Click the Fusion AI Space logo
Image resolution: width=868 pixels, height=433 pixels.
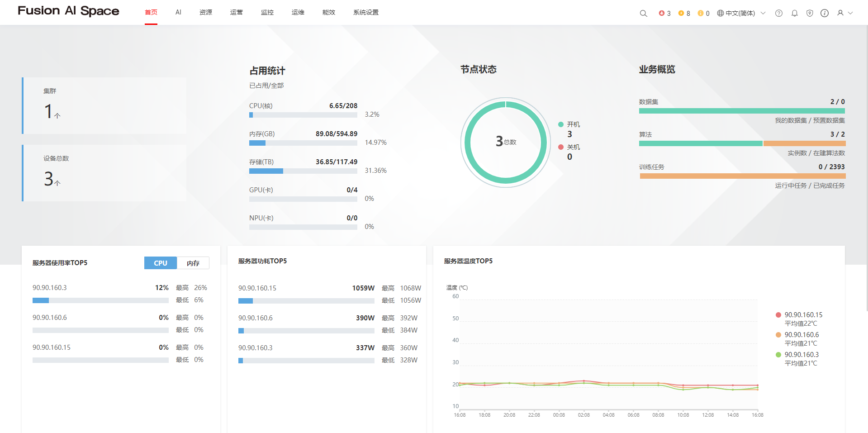68,10
